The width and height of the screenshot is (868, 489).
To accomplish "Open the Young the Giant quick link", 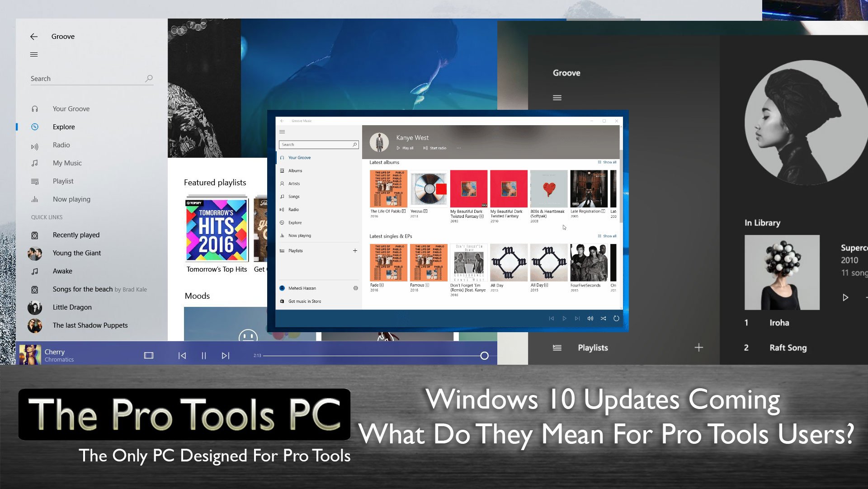I will point(77,253).
